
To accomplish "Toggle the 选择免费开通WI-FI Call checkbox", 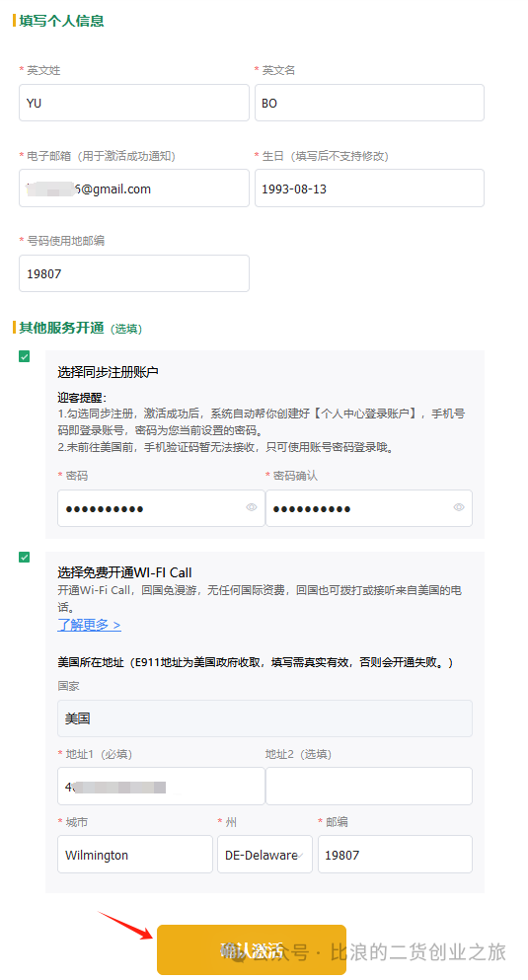I will (25, 557).
